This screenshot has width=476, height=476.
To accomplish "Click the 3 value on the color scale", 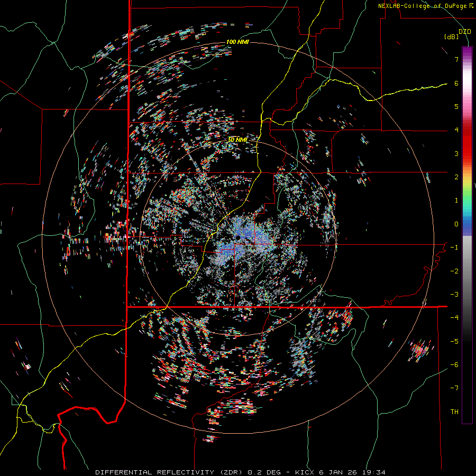I will 456,153.
